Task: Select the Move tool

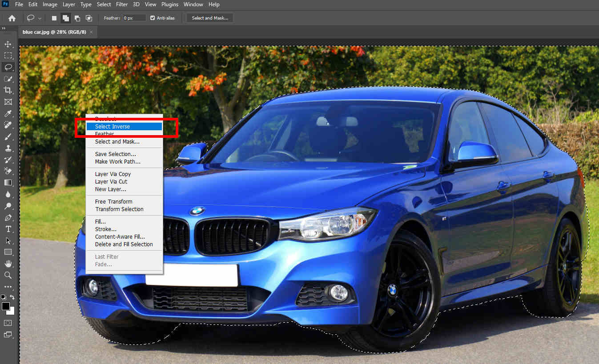Action: tap(8, 44)
